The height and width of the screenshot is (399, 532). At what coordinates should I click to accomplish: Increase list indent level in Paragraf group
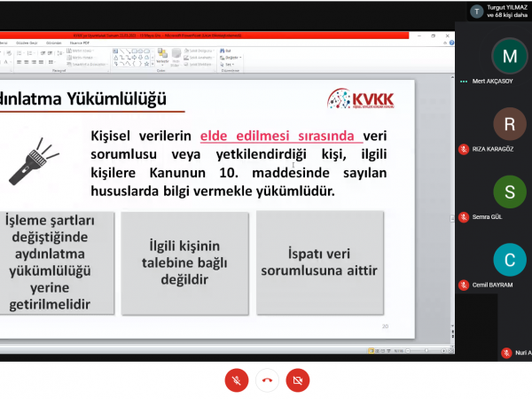click(50, 53)
